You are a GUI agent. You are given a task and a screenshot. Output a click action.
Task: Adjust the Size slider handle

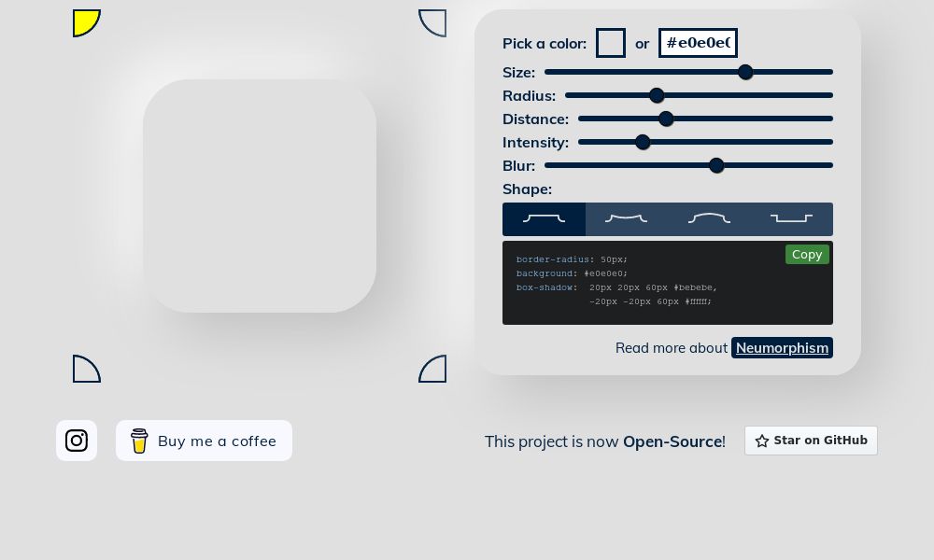coord(745,72)
